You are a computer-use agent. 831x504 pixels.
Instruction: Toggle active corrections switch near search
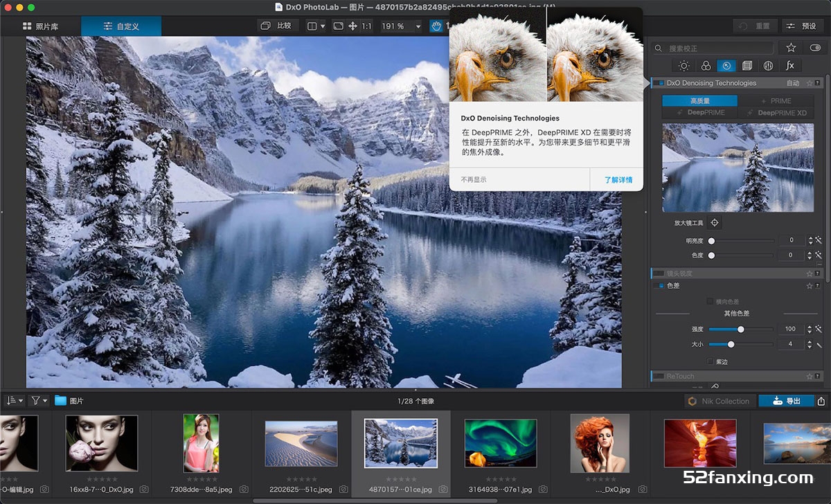[x=815, y=48]
